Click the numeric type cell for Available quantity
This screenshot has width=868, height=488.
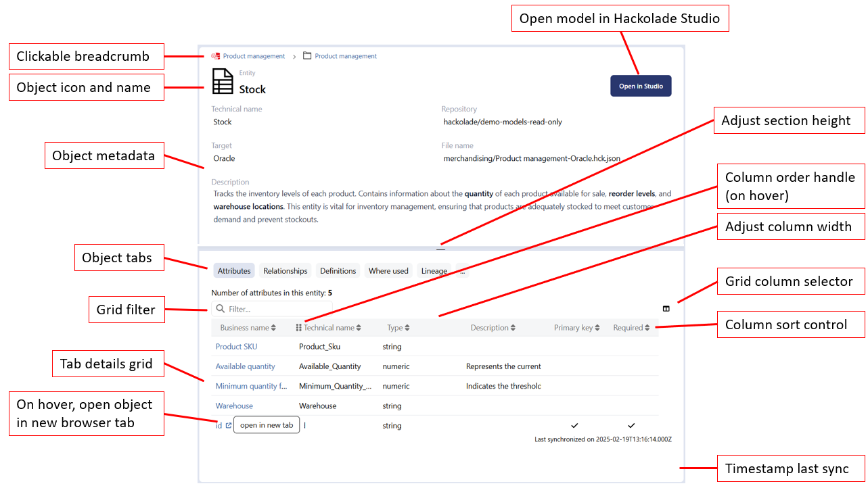click(x=396, y=366)
